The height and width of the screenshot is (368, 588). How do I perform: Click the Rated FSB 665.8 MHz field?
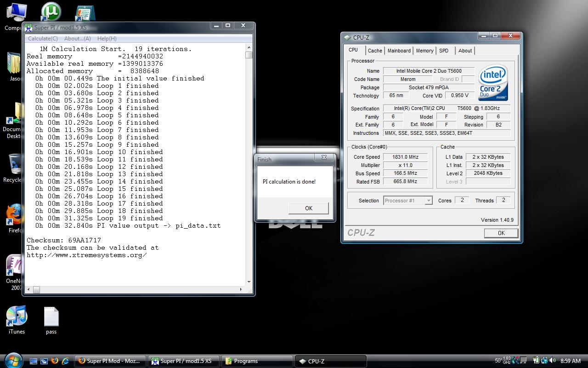(x=406, y=181)
